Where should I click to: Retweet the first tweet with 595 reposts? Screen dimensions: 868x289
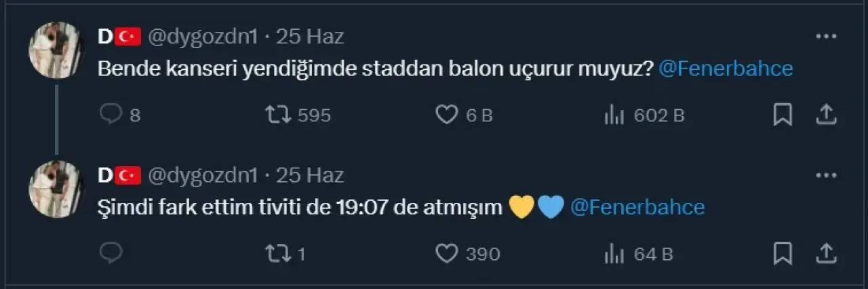click(x=277, y=115)
